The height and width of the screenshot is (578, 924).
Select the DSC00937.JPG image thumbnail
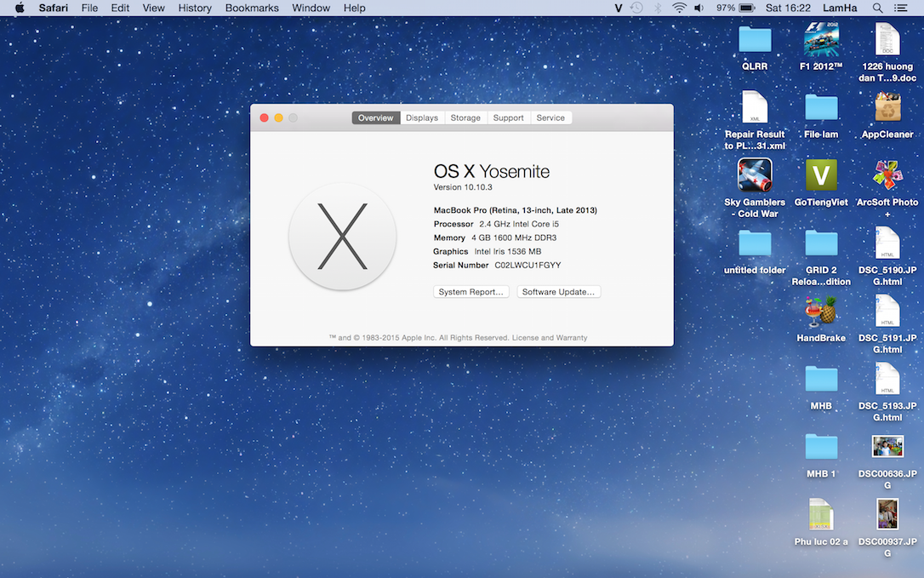tap(887, 514)
